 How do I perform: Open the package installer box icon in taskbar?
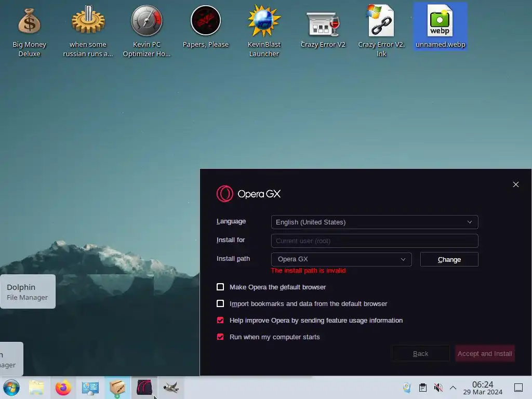click(x=117, y=388)
